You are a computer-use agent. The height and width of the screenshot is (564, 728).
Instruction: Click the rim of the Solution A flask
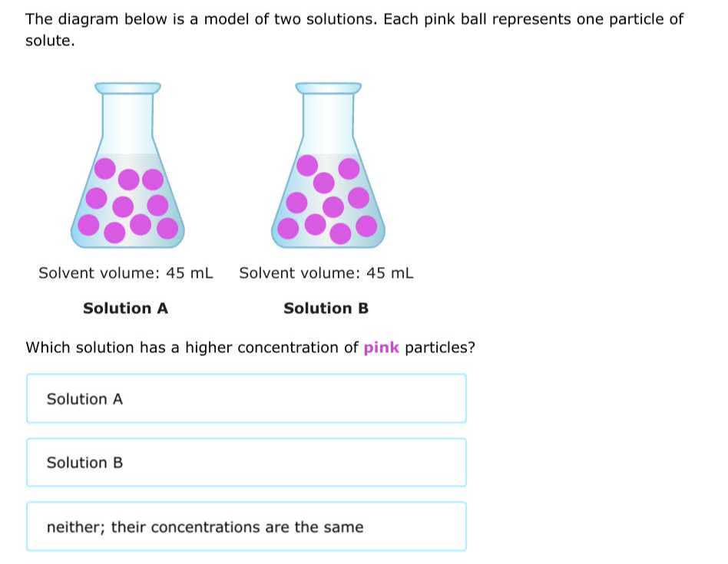(127, 88)
